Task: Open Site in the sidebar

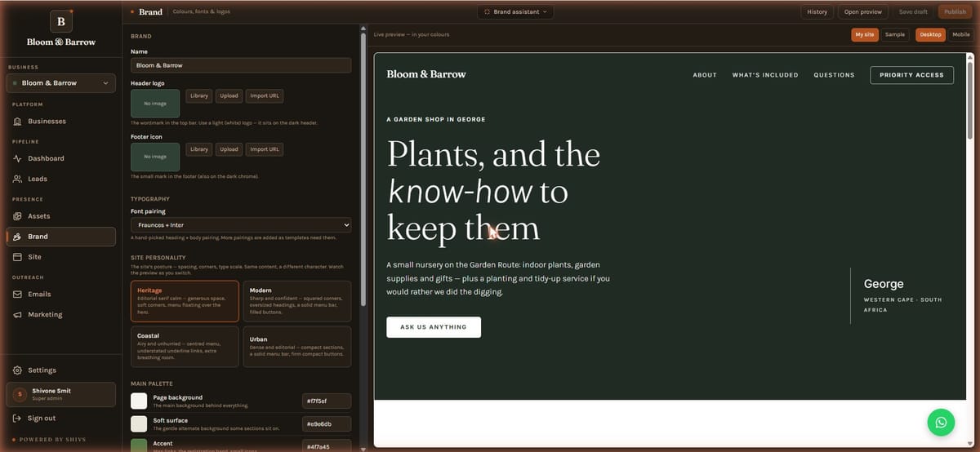Action: coord(60,257)
